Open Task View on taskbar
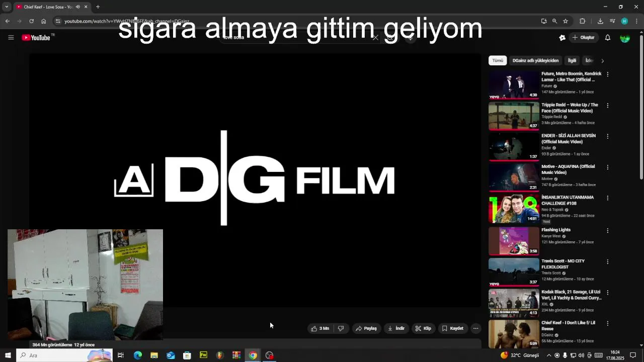Viewport: 644px width, 362px height. click(121, 355)
